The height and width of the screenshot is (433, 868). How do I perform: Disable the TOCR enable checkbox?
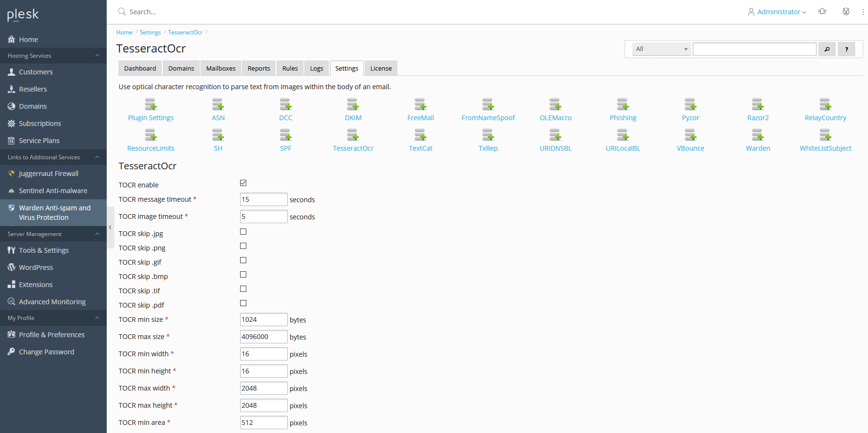(x=243, y=183)
